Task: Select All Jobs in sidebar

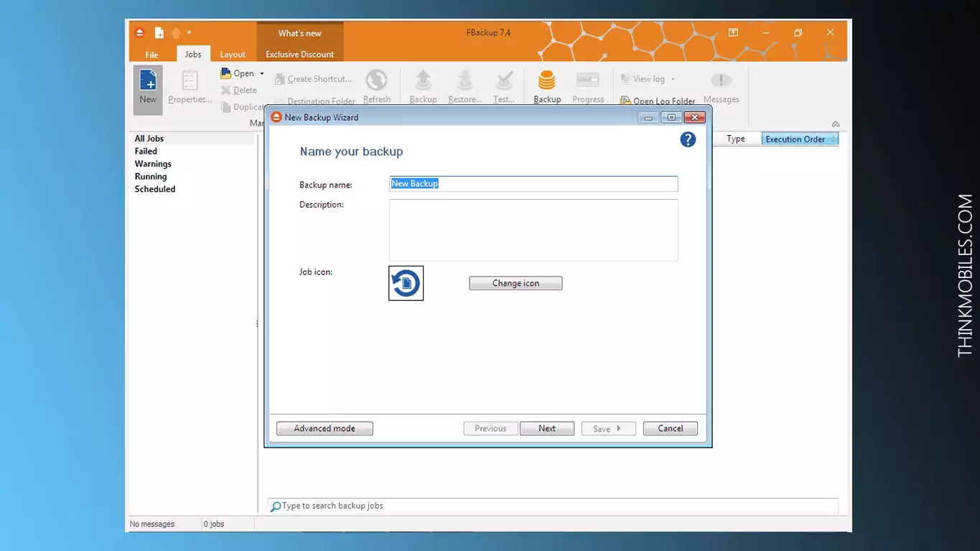Action: tap(149, 139)
